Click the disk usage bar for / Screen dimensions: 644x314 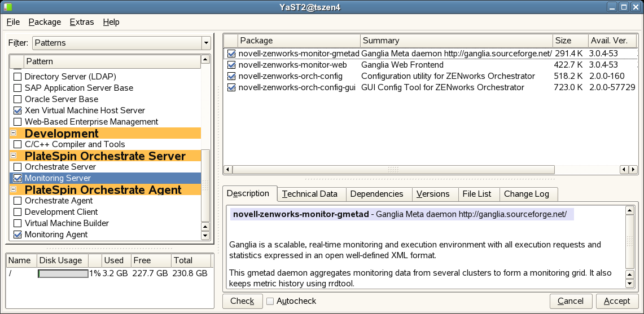[63, 273]
